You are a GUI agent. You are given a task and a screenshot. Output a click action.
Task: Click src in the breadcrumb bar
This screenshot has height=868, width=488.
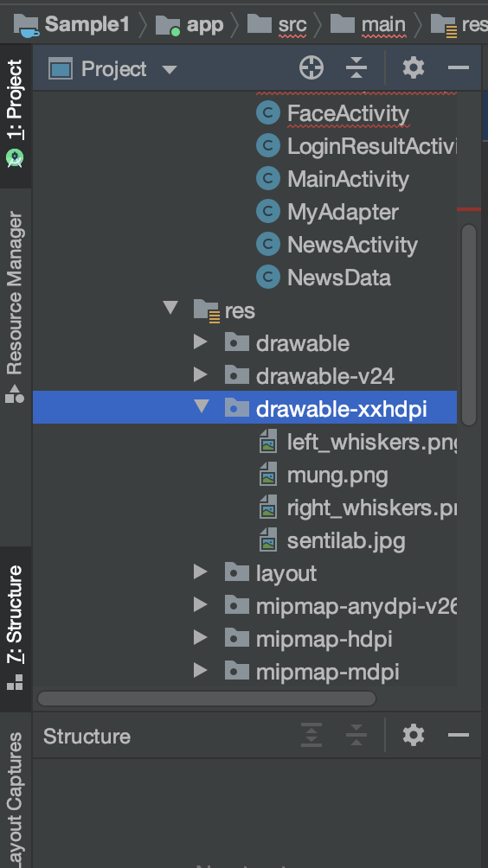292,25
